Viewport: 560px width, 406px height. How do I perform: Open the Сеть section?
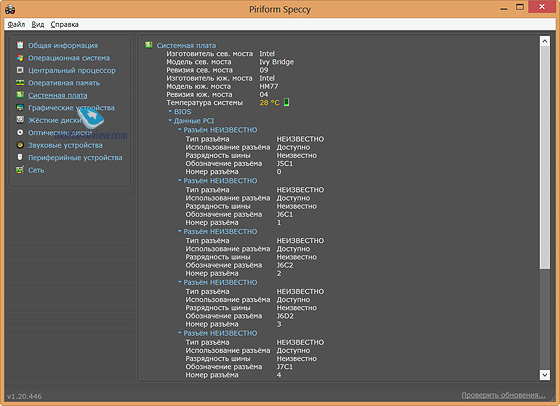click(36, 170)
